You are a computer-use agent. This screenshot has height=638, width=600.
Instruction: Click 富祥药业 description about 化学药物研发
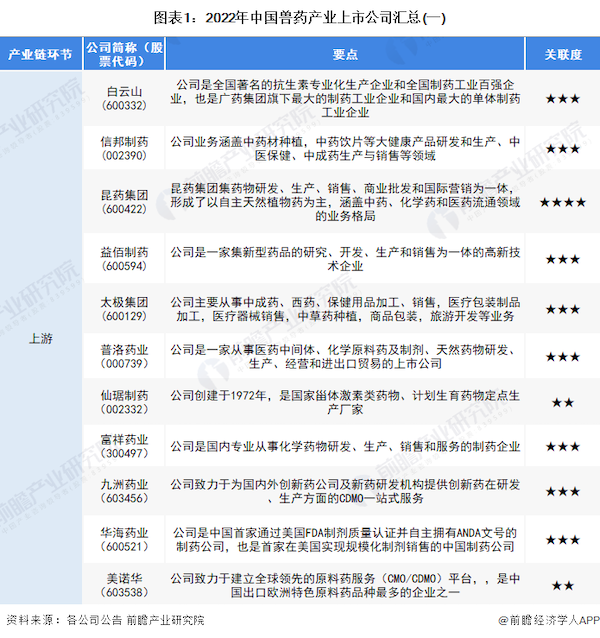click(x=345, y=446)
